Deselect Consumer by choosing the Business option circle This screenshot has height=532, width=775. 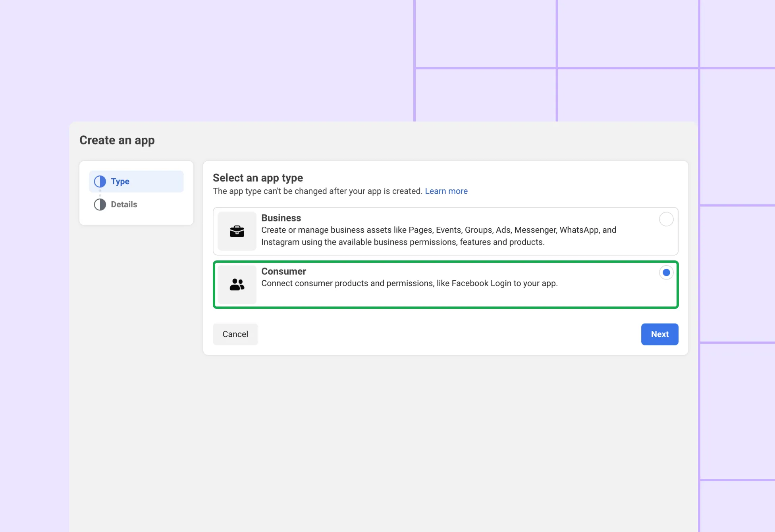tap(666, 219)
